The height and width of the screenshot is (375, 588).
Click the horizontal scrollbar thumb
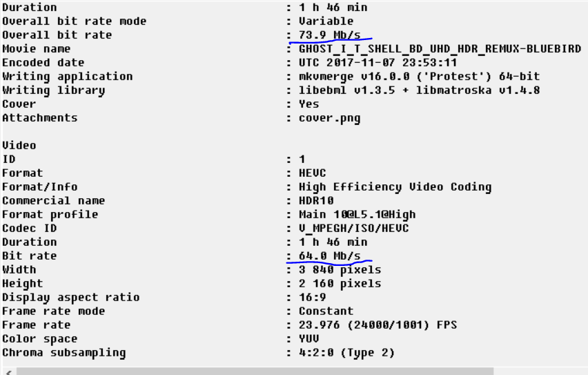point(255,371)
